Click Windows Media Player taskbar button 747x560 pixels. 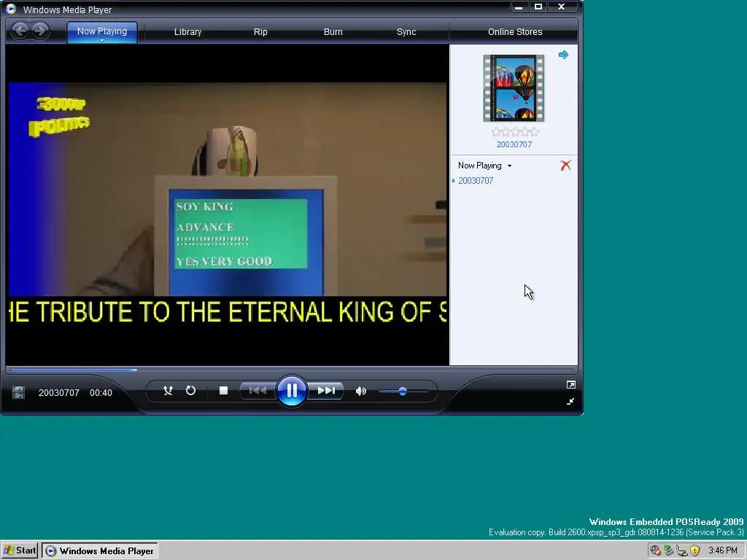[x=100, y=551]
